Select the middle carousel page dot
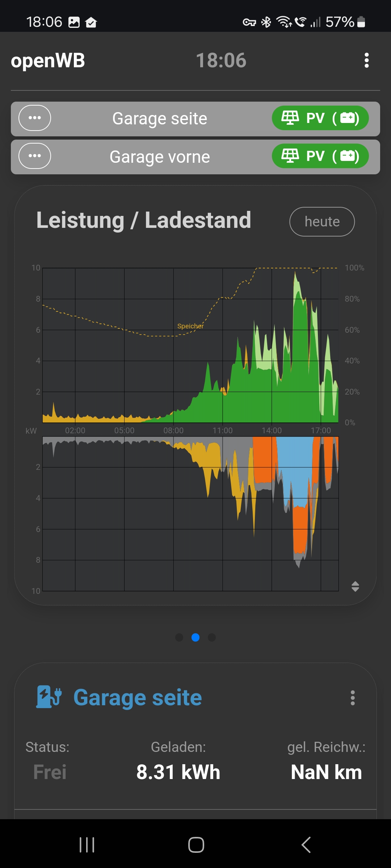Viewport: 391px width, 868px height. click(x=195, y=637)
